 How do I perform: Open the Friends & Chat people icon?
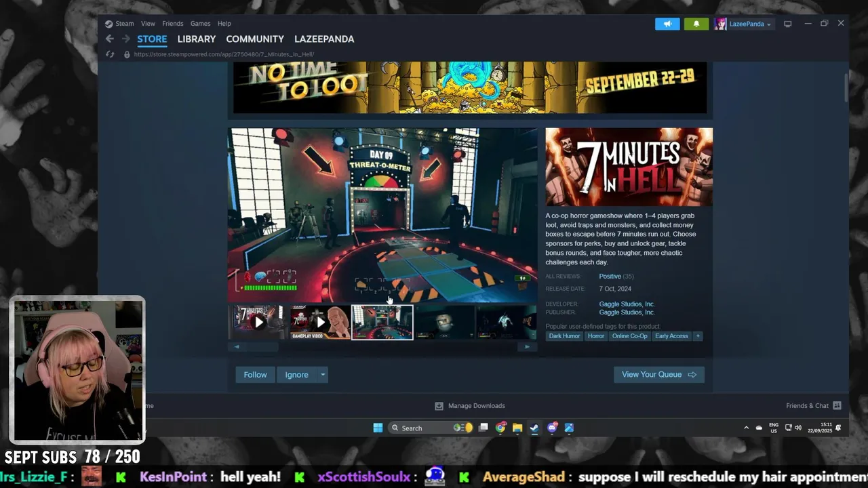coord(837,405)
